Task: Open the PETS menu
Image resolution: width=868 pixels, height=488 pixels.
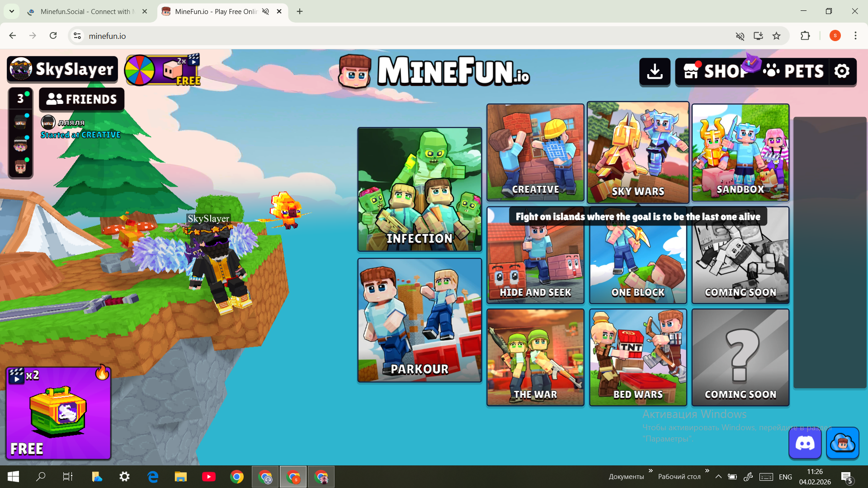Action: [x=794, y=71]
